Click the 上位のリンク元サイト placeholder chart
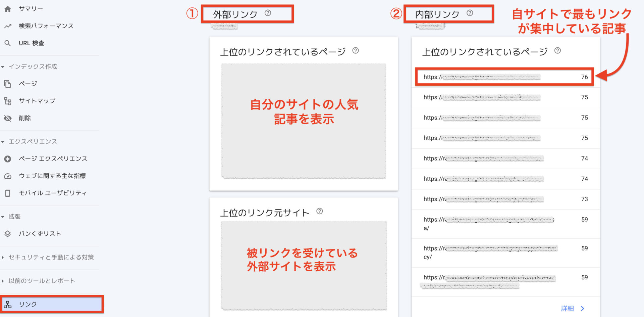 [x=304, y=265]
